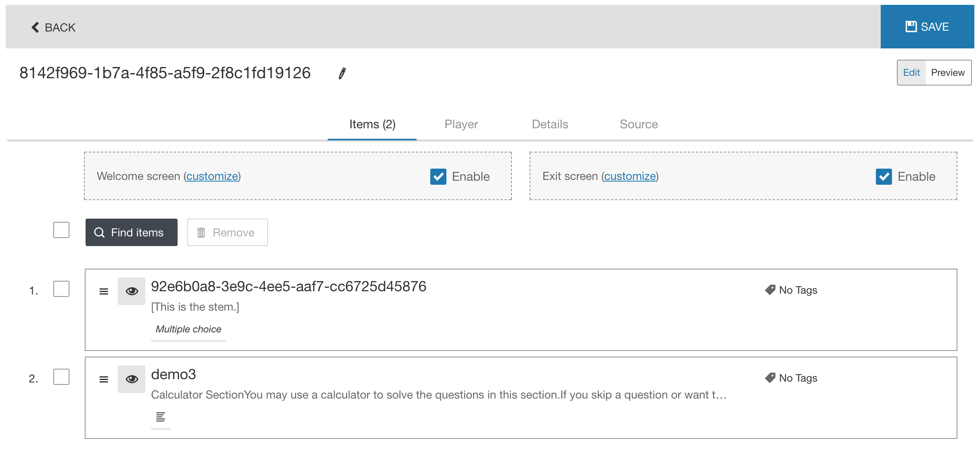The width and height of the screenshot is (980, 476).
Task: Click the pencil icon to rename the assessment
Action: (341, 73)
